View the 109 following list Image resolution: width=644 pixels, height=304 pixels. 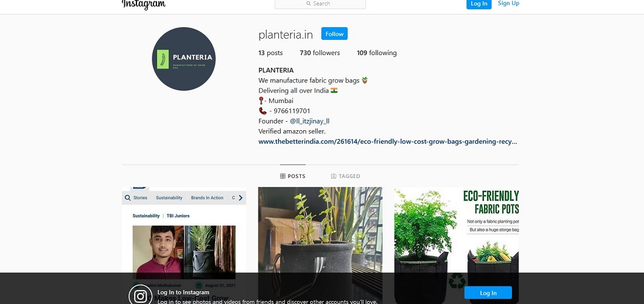click(377, 53)
